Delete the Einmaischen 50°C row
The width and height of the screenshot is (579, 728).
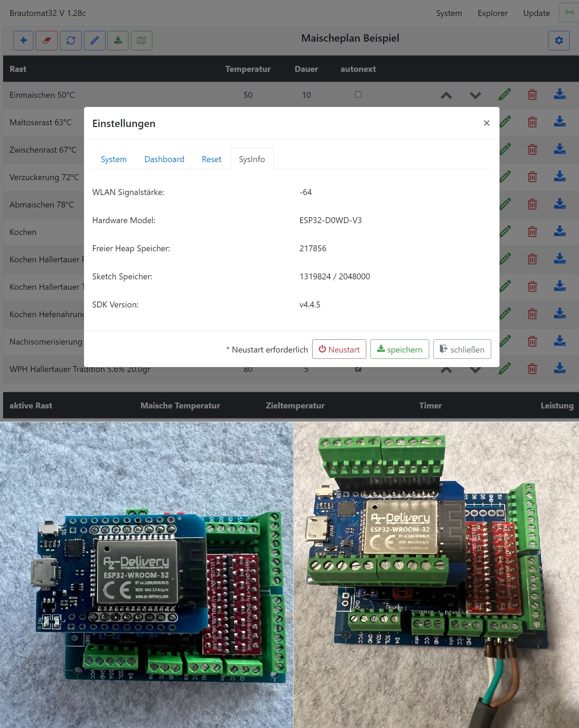tap(532, 95)
